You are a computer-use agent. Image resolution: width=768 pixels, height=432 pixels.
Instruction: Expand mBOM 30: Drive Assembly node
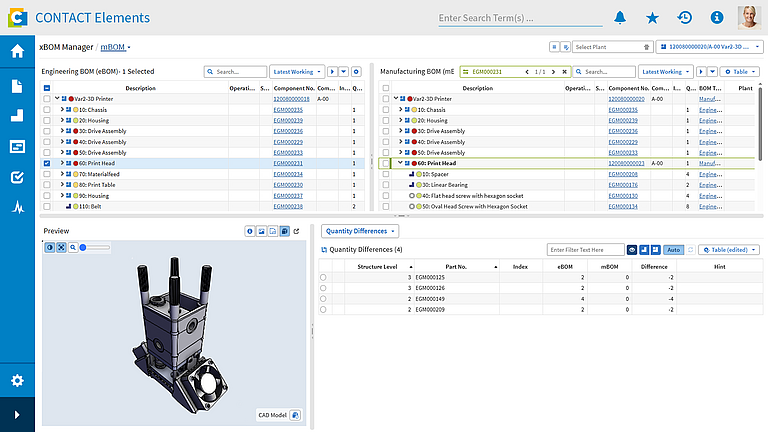coord(401,131)
